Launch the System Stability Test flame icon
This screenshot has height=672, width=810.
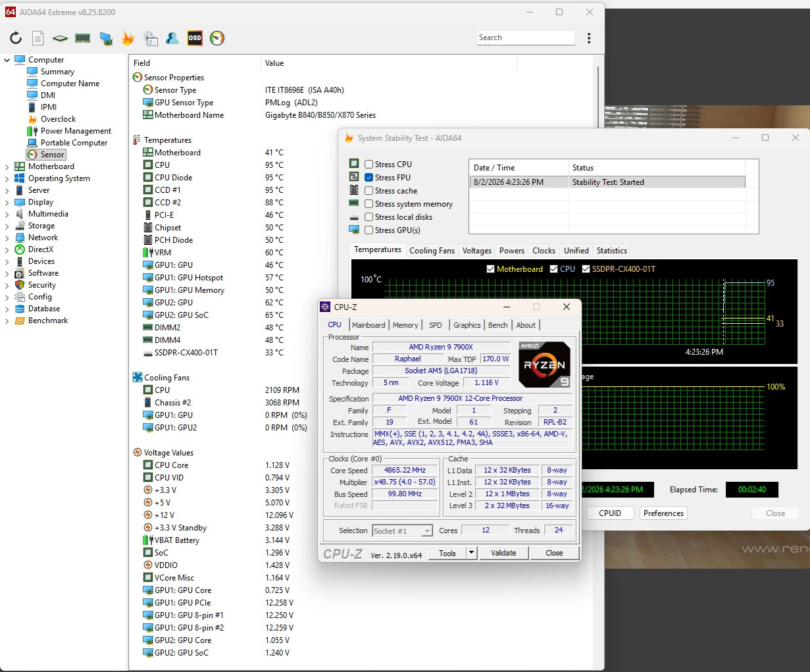(x=128, y=38)
